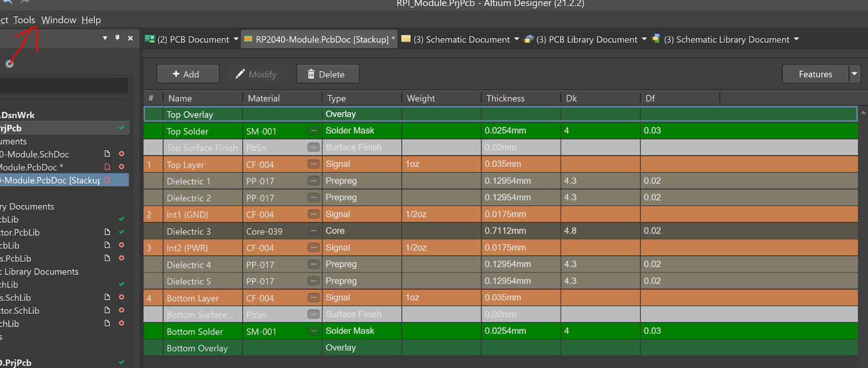Click the stackup table scroll-up arrow

pyautogui.click(x=863, y=112)
